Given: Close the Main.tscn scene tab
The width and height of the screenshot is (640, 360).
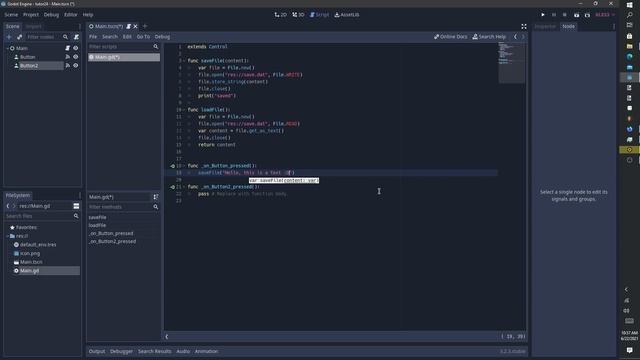Looking at the screenshot, I should 136,26.
